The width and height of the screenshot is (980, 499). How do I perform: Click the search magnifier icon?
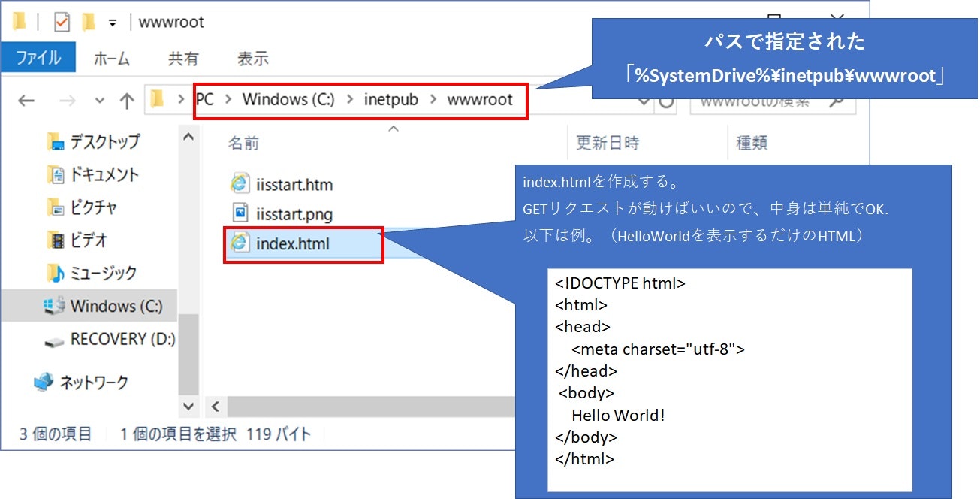point(838,101)
